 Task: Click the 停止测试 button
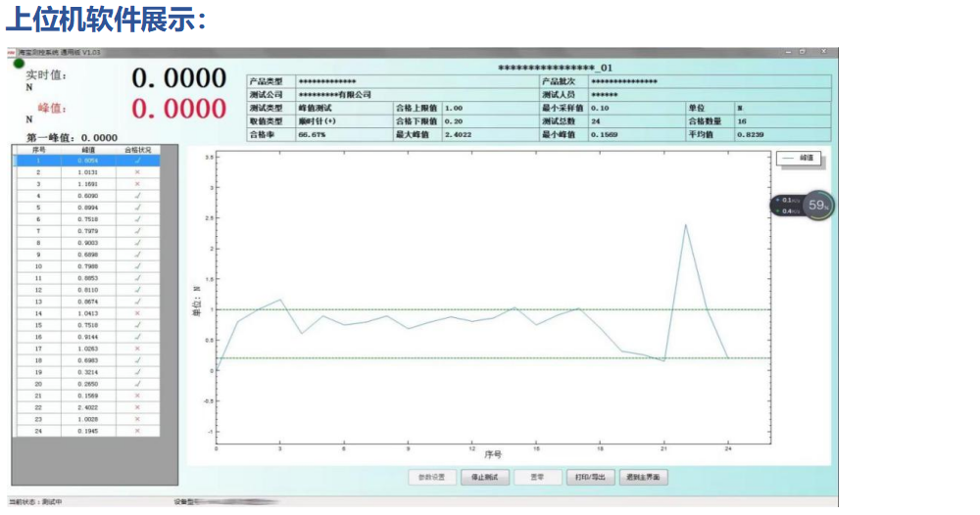click(x=485, y=477)
